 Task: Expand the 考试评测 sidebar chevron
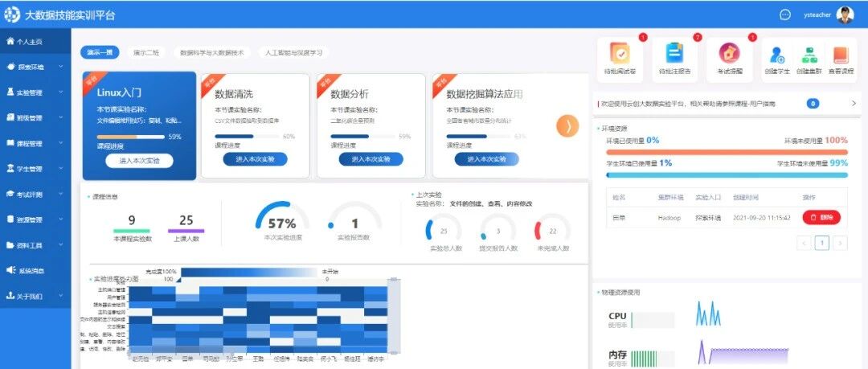61,195
